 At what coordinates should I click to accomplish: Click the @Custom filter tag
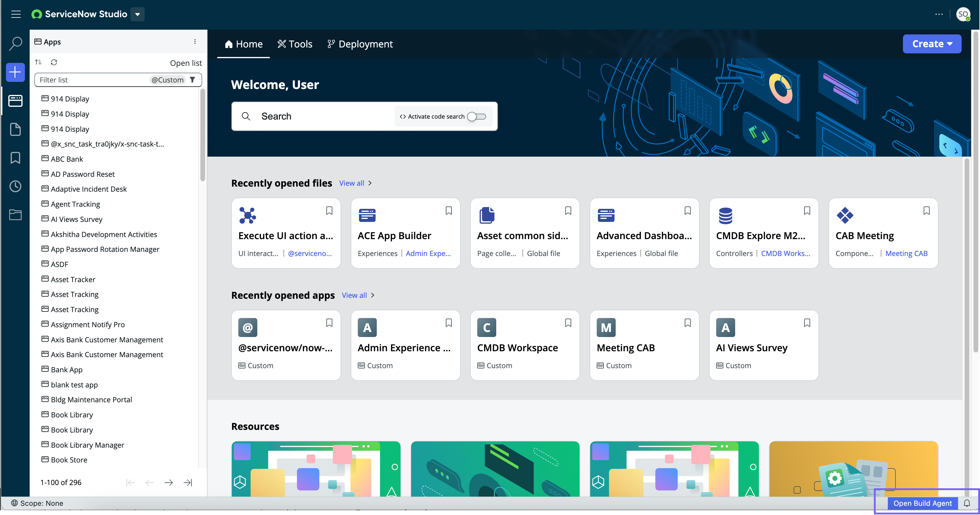[167, 80]
